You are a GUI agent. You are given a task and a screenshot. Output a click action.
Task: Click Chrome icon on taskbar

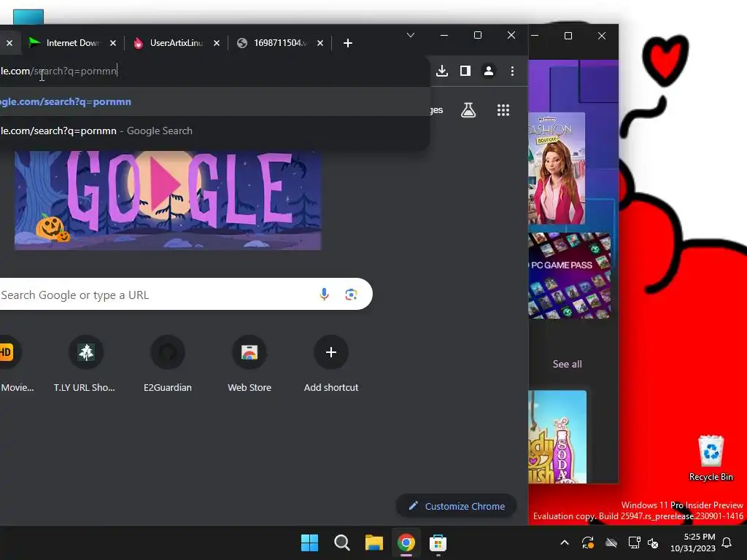point(406,542)
